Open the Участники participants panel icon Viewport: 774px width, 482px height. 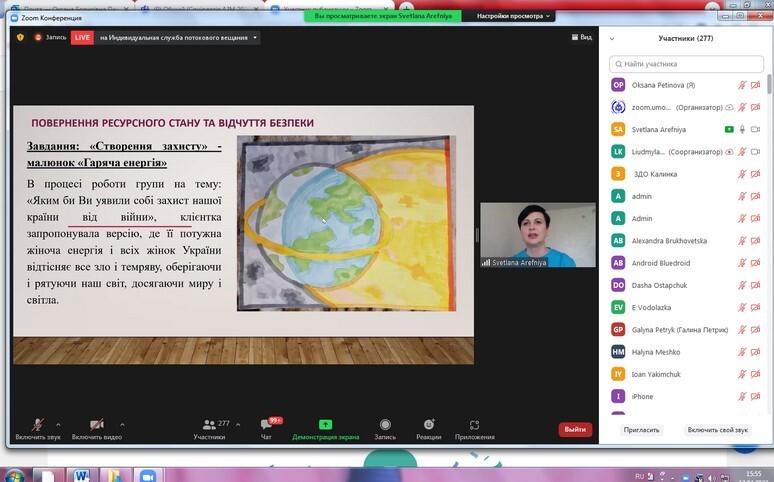(209, 425)
